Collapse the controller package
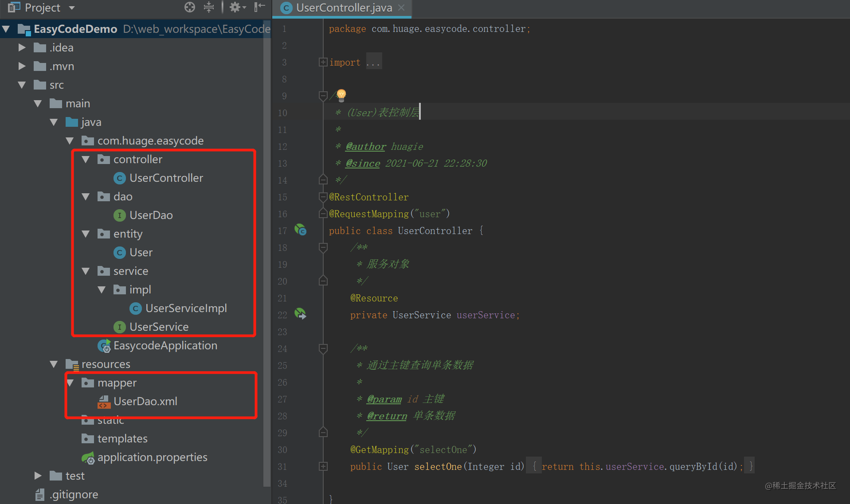The image size is (850, 504). click(86, 159)
